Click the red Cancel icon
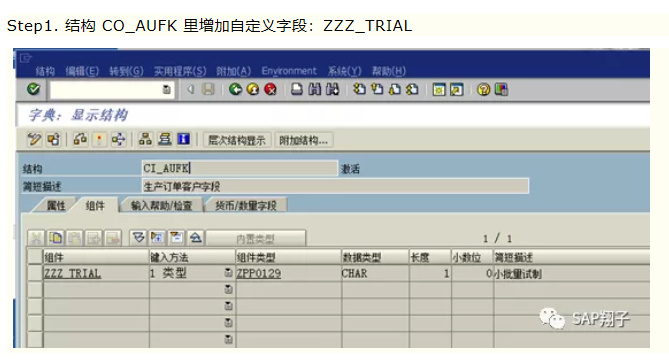This screenshot has width=669, height=360. (271, 89)
